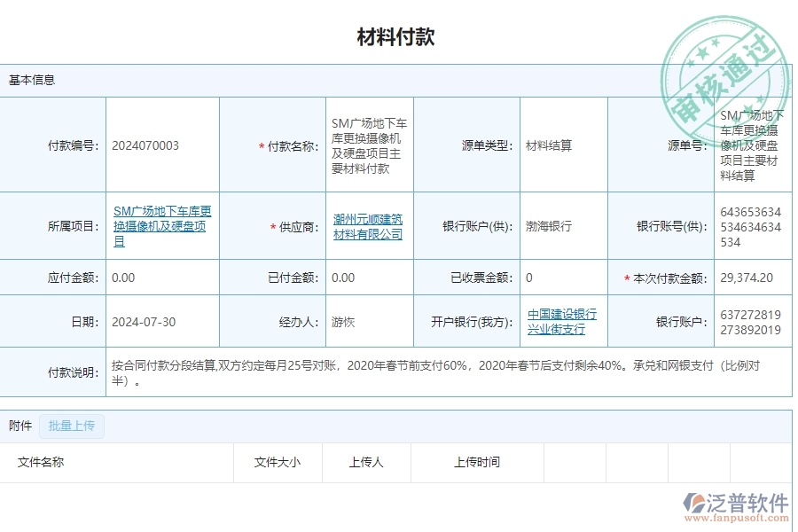
Task: Click the 文件名称 column header
Action: click(40, 462)
